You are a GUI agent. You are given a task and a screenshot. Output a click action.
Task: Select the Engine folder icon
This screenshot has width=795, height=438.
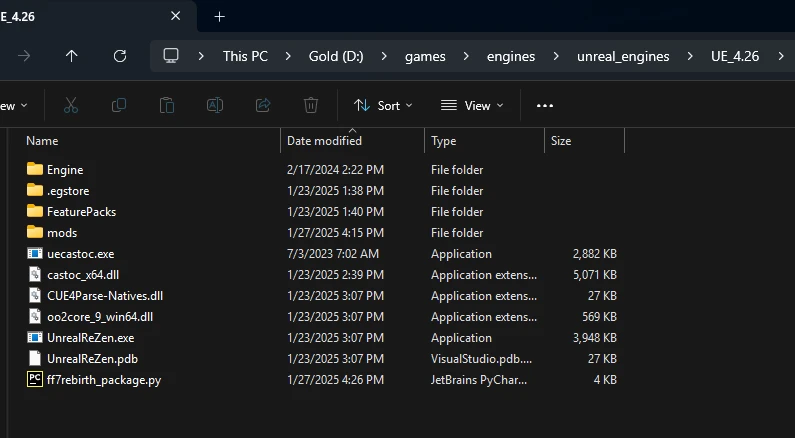click(34, 169)
